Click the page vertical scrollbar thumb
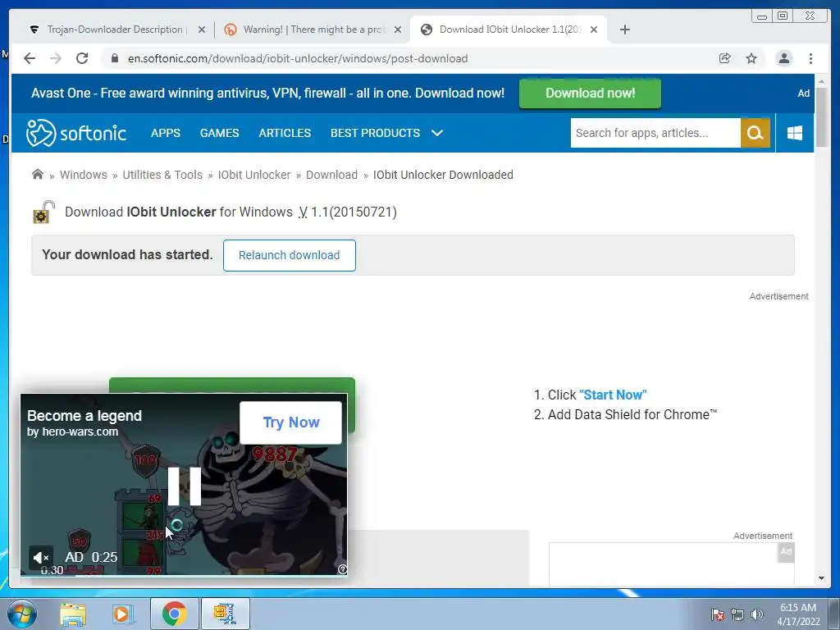The height and width of the screenshot is (630, 840). (821, 116)
